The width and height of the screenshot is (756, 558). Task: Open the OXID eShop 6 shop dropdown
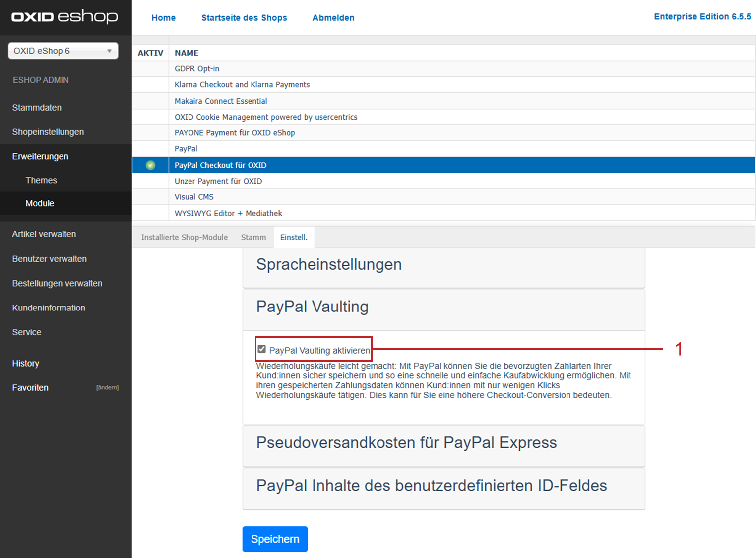[63, 51]
